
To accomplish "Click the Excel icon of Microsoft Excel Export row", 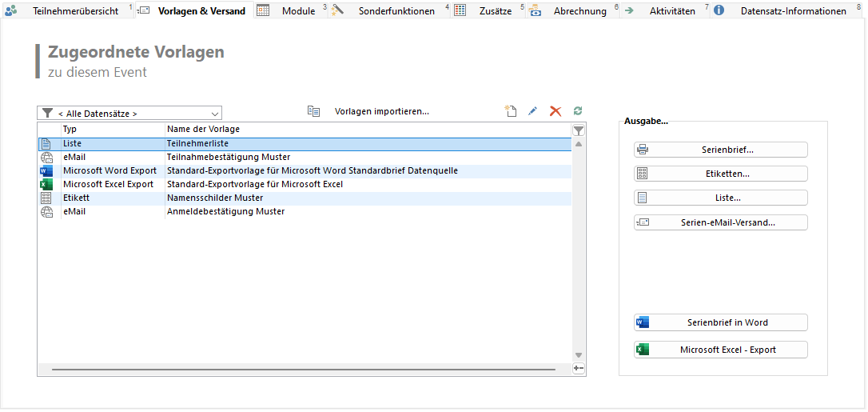I will click(x=46, y=184).
